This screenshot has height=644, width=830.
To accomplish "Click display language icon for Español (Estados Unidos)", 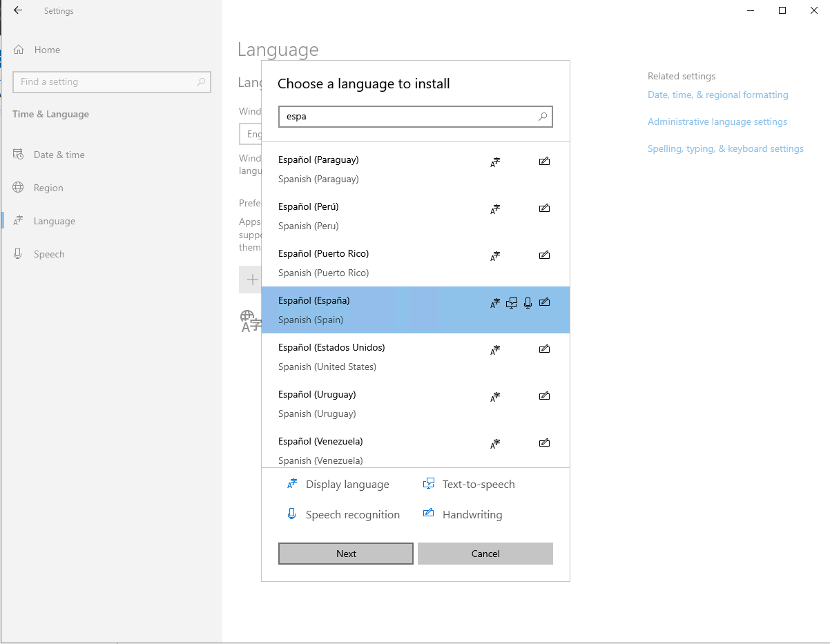I will pos(495,350).
